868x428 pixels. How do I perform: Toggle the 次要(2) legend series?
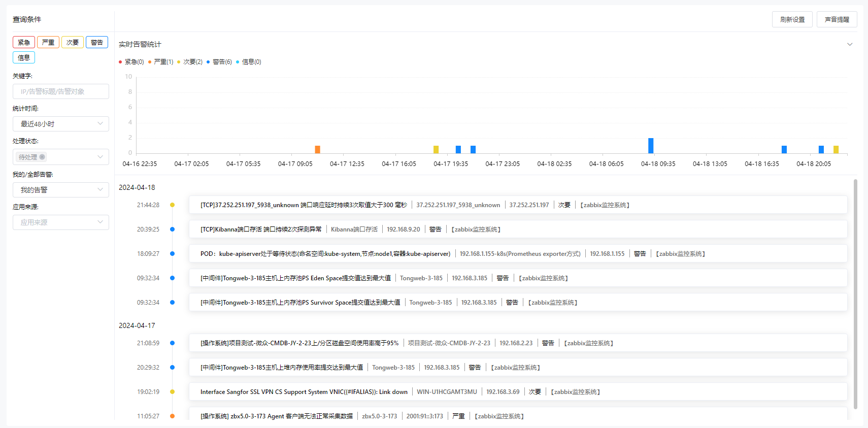click(x=190, y=62)
